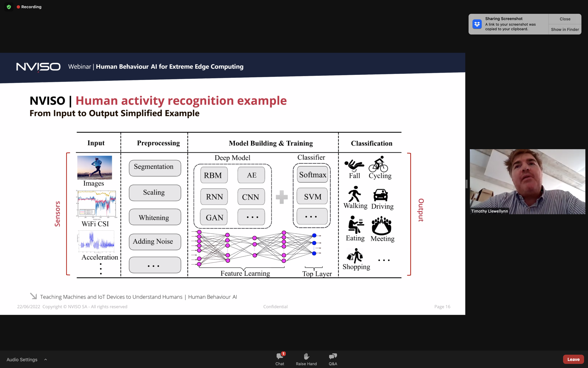Leave the webinar
This screenshot has height=368, width=588.
click(573, 359)
